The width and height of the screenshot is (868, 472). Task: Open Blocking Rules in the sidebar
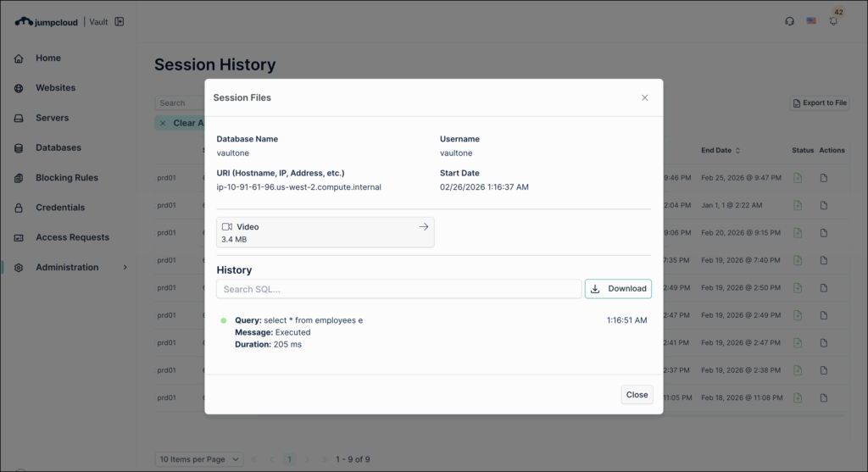tap(66, 178)
